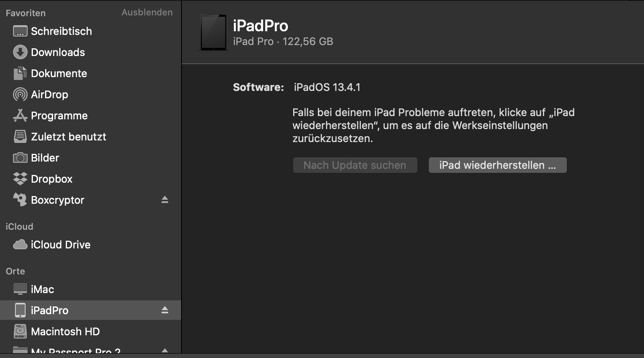Open AirDrop from the sidebar
This screenshot has height=358, width=644.
pyautogui.click(x=91, y=95)
